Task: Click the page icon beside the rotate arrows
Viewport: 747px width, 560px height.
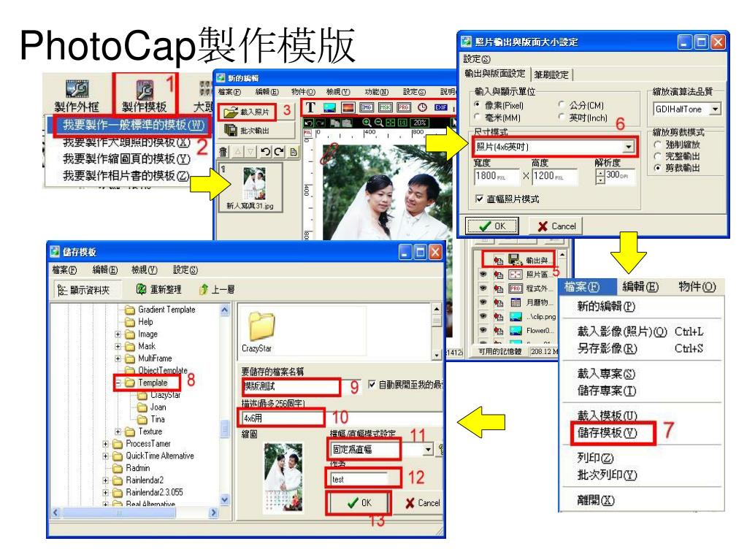Action: (x=294, y=152)
